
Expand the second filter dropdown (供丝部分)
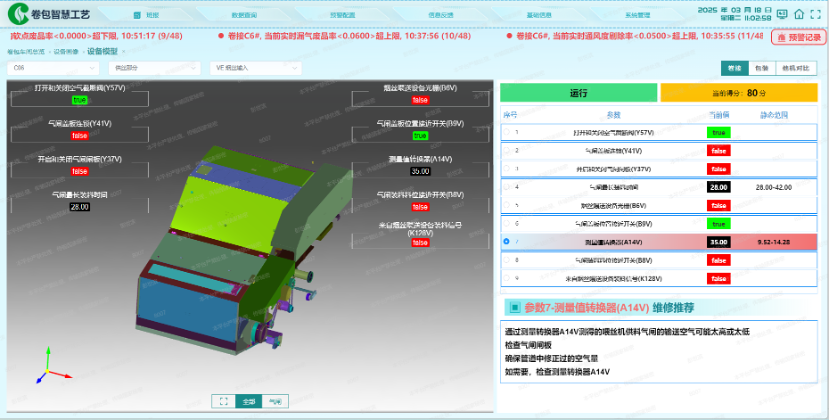tap(154, 68)
